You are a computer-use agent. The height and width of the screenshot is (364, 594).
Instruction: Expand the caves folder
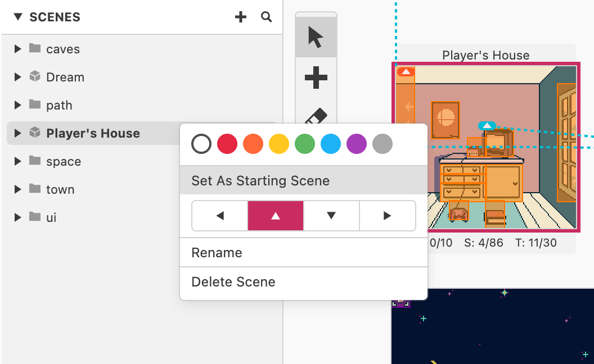tap(18, 49)
